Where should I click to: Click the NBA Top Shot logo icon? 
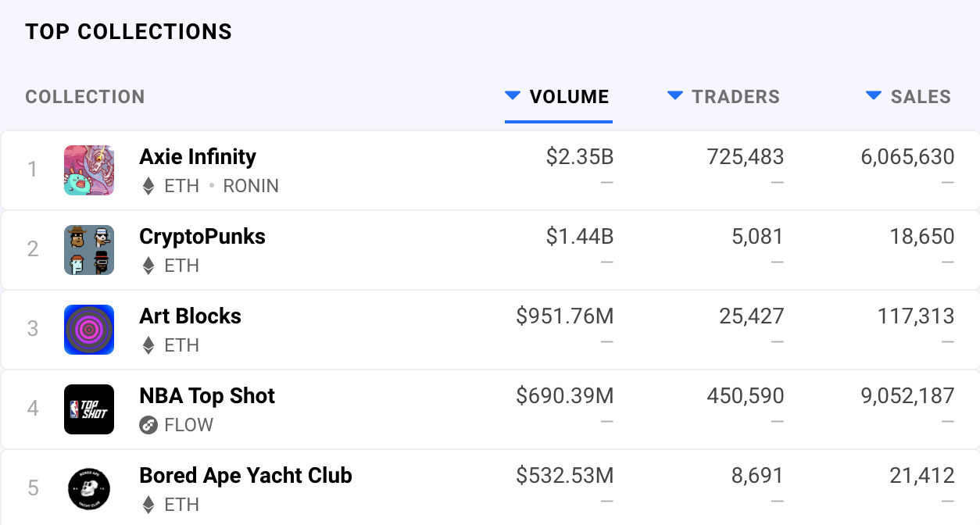[x=89, y=409]
